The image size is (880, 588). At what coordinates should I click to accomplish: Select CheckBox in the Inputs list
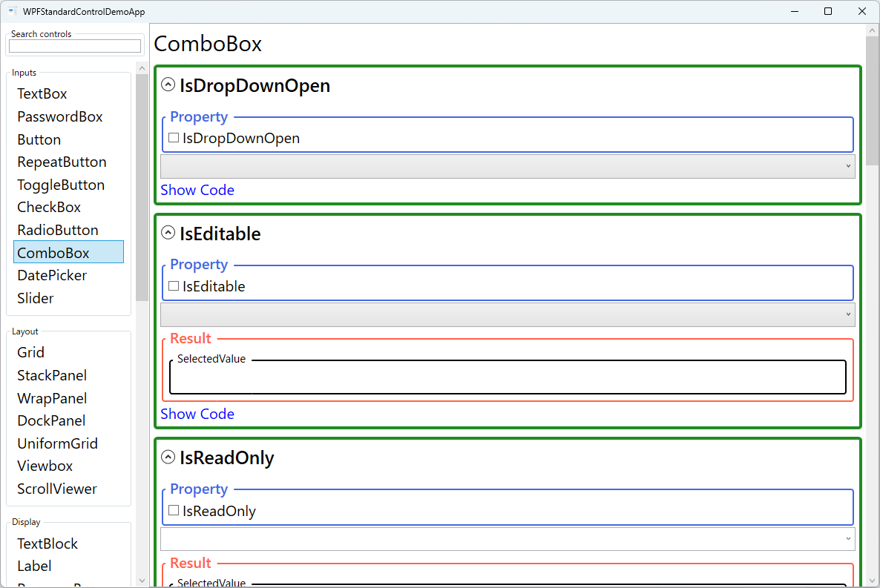tap(68, 208)
